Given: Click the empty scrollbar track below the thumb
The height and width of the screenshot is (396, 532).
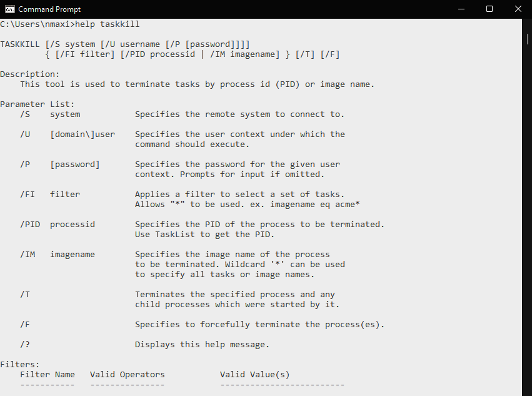Looking at the screenshot, I should point(526,219).
